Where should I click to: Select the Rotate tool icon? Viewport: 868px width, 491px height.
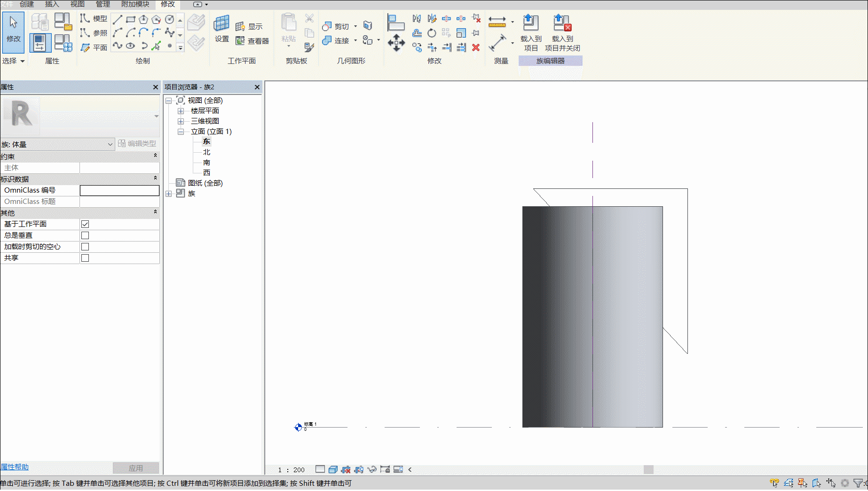[x=432, y=33]
